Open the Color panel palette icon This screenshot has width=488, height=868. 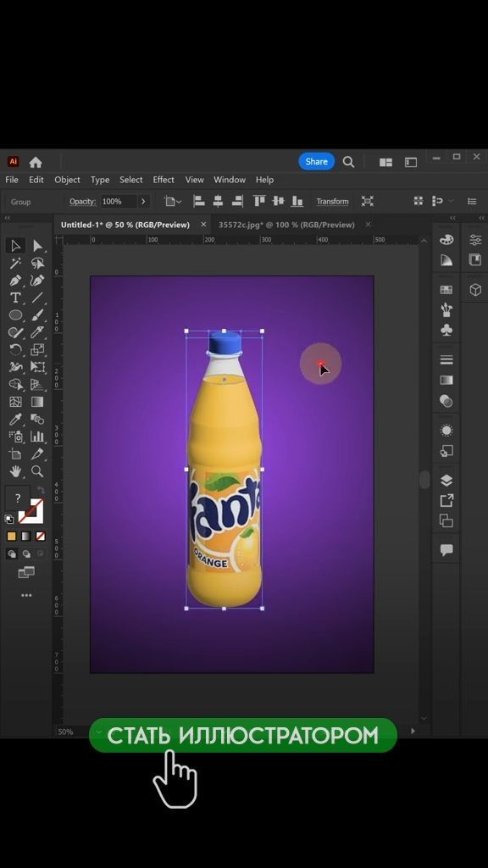[446, 240]
